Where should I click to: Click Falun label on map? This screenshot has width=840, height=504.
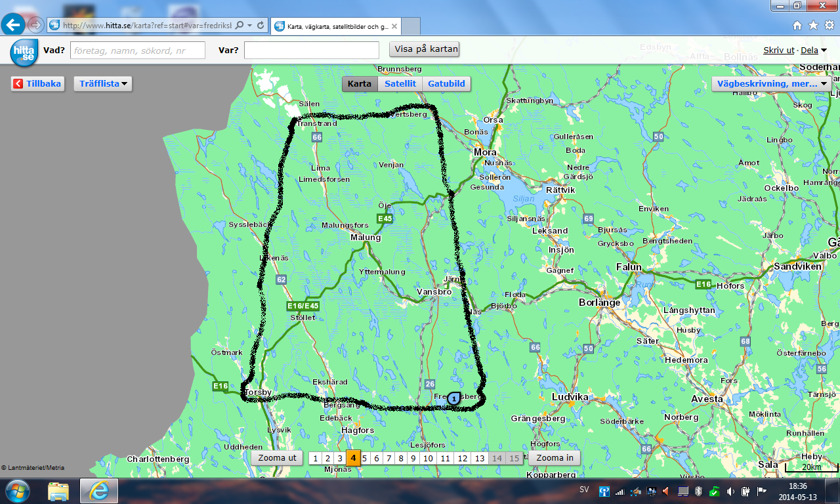[x=628, y=267]
